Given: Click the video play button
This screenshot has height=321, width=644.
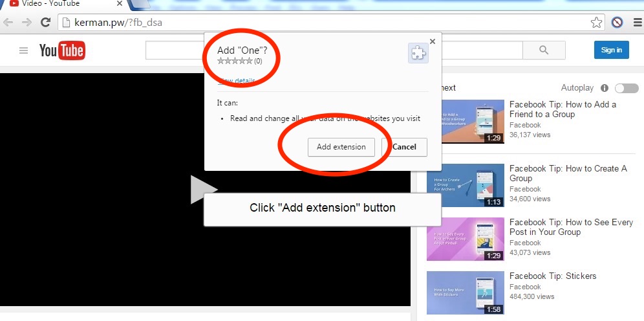Looking at the screenshot, I should pos(204,189).
